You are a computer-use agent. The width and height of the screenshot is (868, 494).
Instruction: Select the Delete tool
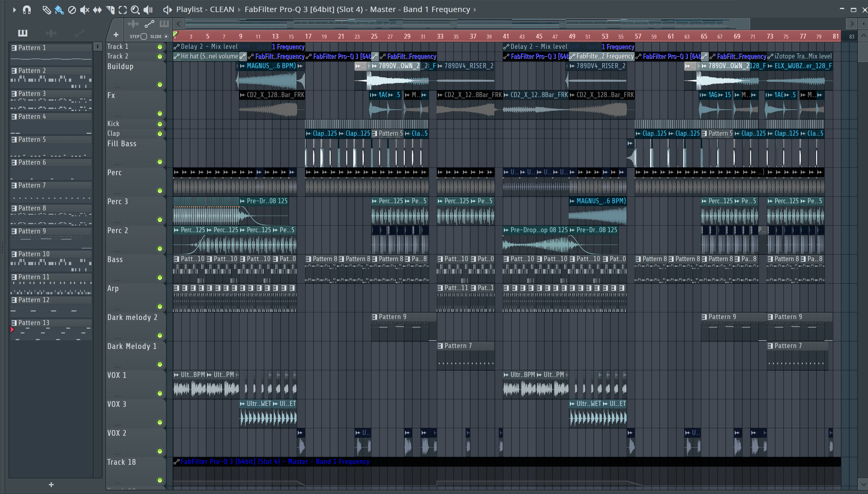pyautogui.click(x=72, y=10)
